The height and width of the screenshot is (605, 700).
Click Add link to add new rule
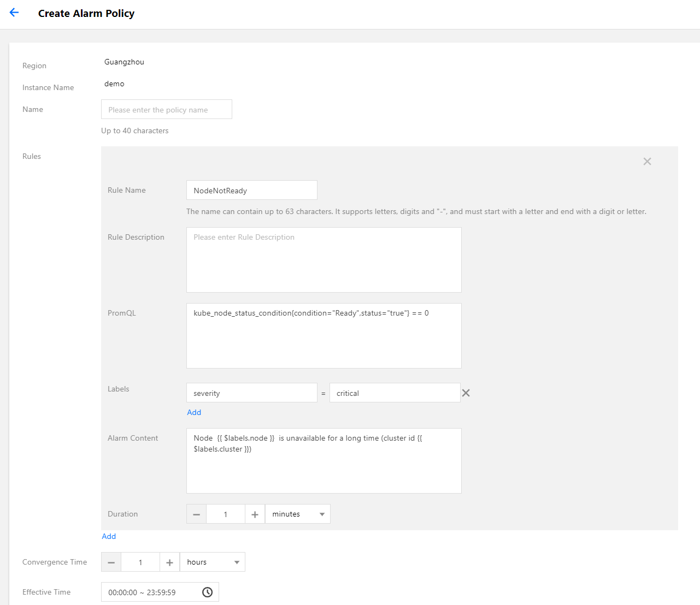click(x=109, y=536)
